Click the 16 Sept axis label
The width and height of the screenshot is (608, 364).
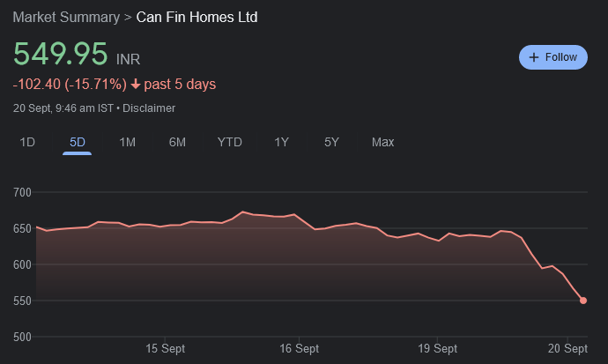coord(299,349)
